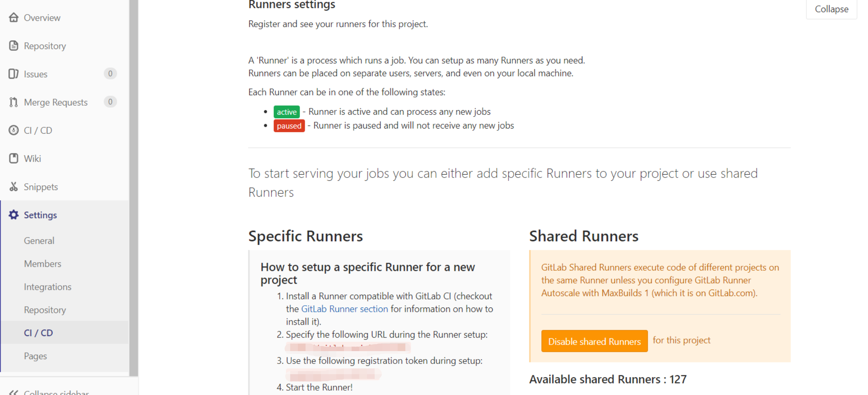Image resolution: width=868 pixels, height=395 pixels.
Task: Open the General settings submenu item
Action: pyautogui.click(x=39, y=241)
